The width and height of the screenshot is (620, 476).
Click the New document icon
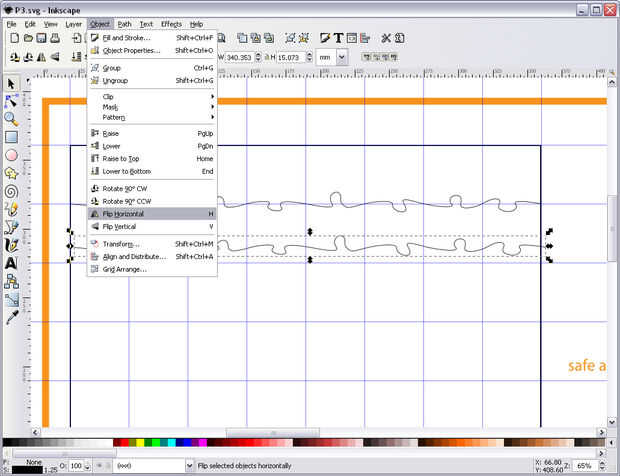(15, 38)
